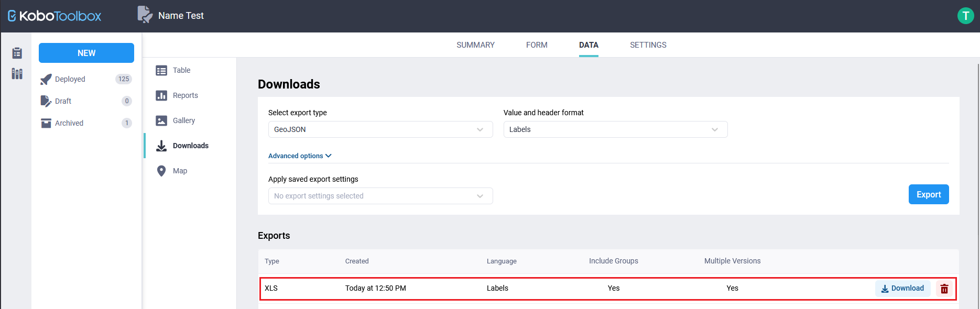Switch to the SUMMARY tab
This screenshot has width=980, height=309.
coord(475,45)
